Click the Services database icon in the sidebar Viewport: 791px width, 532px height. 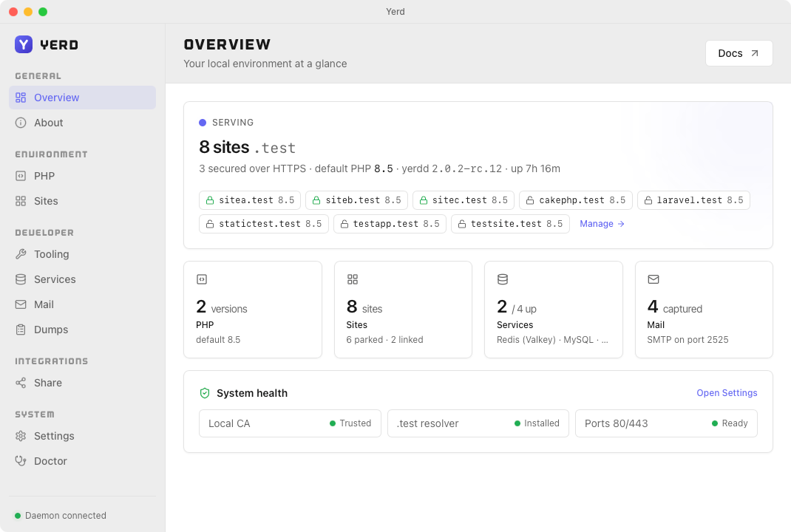(21, 279)
